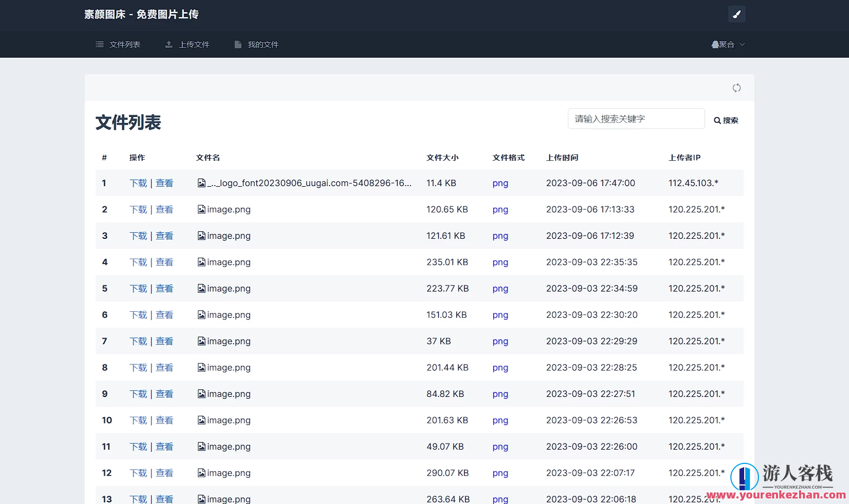Click the file icon beside row 2 image.png
This screenshot has width=849, height=504.
point(202,209)
